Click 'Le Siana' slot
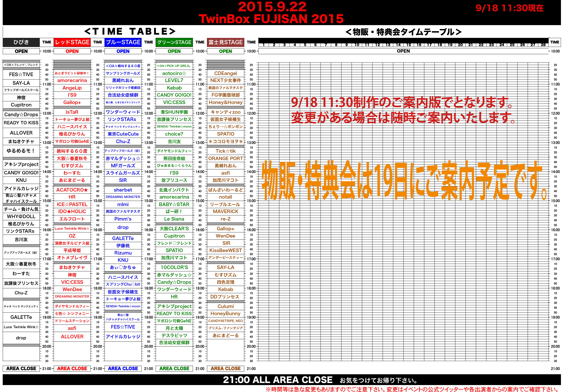The image size is (567, 392). pos(174,219)
